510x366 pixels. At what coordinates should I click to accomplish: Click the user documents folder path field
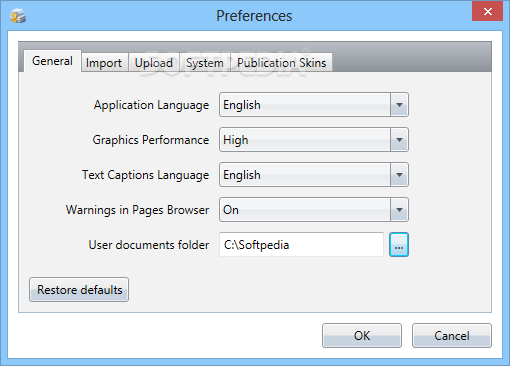point(301,245)
